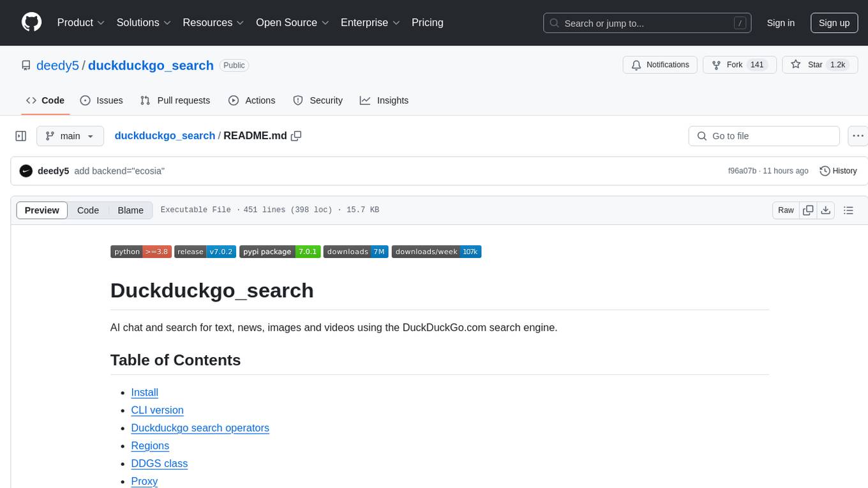868x488 pixels.
Task: Switch to the Actions tab
Action: click(251, 100)
